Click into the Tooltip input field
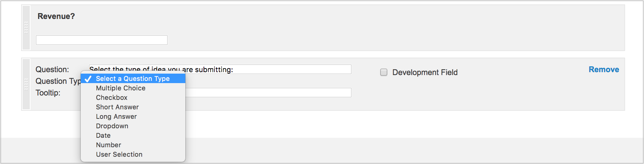Viewport: 644px width, 164px height. click(268, 93)
